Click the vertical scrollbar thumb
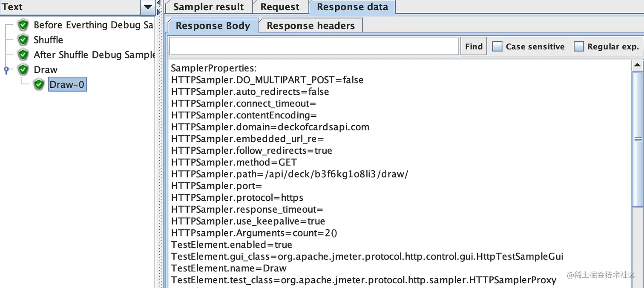 pos(638,139)
